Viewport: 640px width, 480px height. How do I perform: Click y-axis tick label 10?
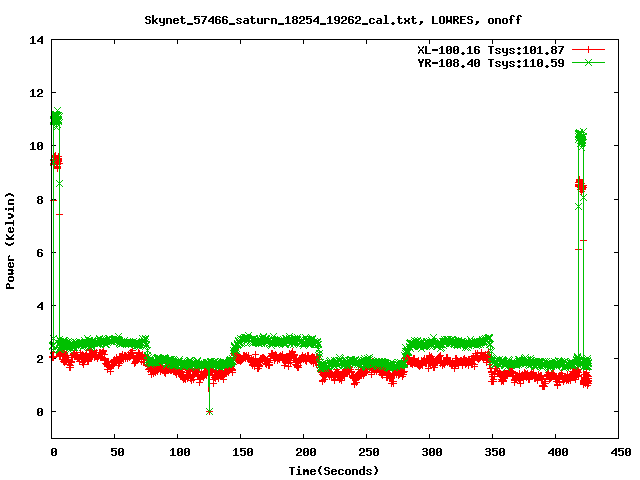point(36,146)
